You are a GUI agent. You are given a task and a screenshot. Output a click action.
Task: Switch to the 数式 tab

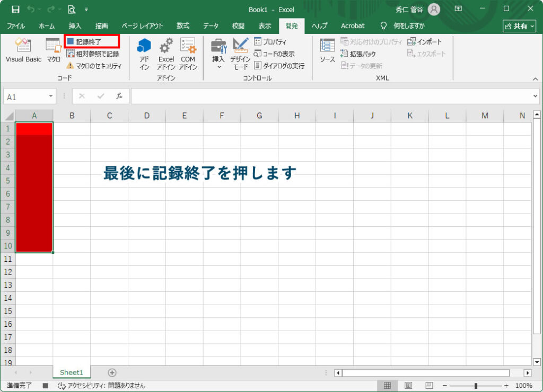(183, 26)
